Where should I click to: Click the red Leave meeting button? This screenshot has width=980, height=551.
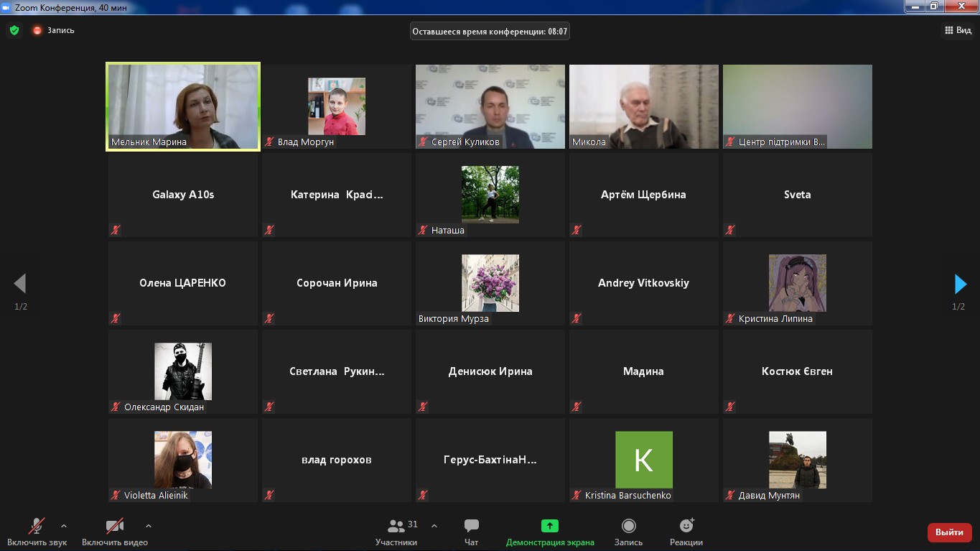(x=949, y=532)
